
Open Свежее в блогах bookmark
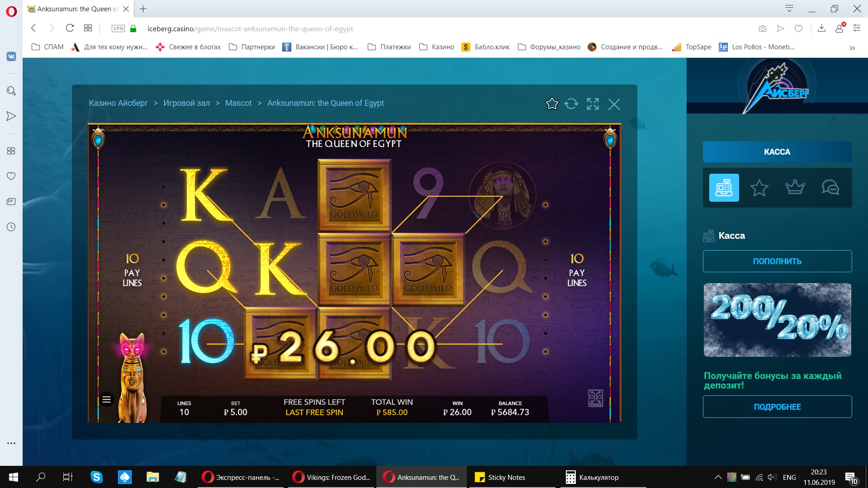coord(188,47)
